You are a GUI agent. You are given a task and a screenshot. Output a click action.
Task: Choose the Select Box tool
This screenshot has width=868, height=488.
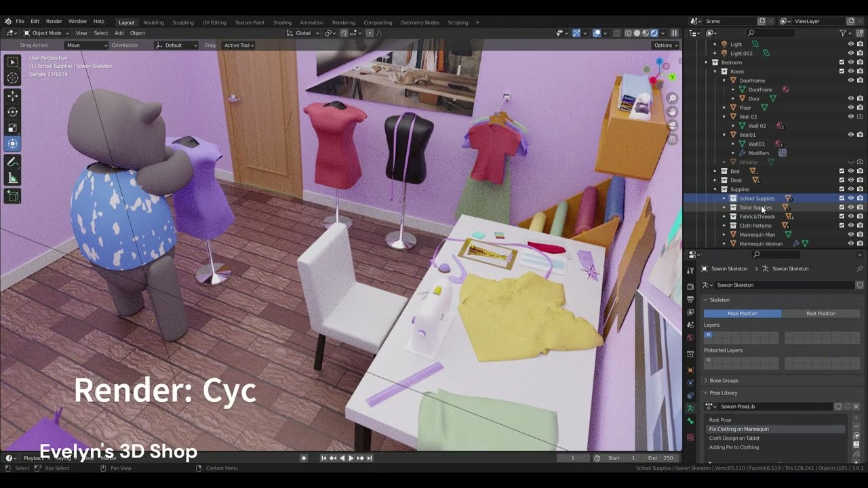click(13, 62)
